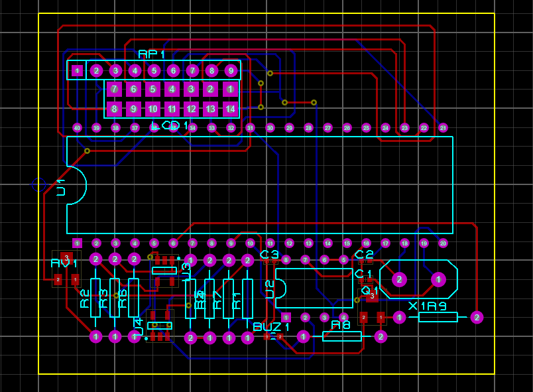Click the C1 capacitor label
This screenshot has height=392, width=533.
click(363, 274)
